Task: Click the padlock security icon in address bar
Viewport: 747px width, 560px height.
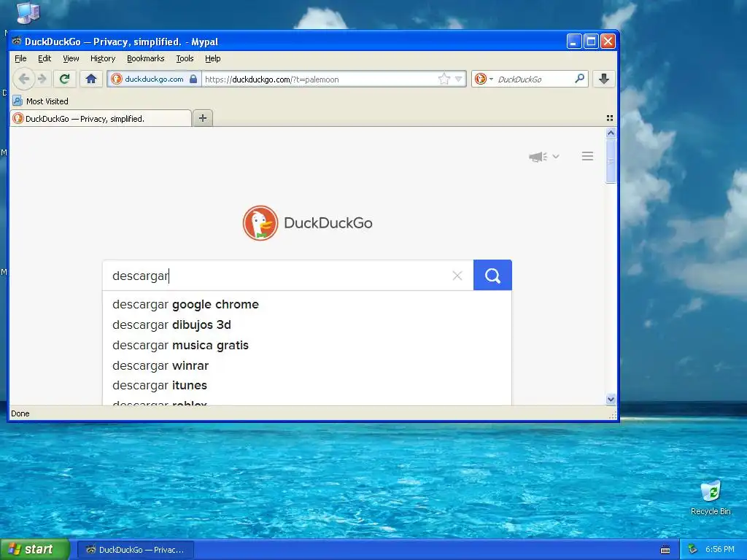Action: pos(193,79)
